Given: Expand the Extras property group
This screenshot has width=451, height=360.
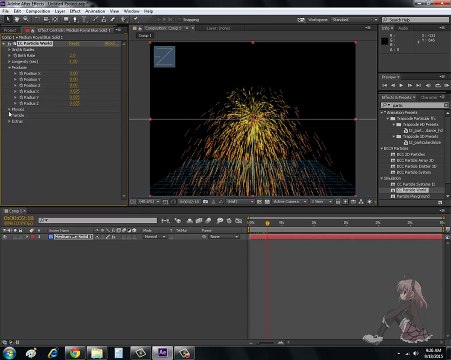Looking at the screenshot, I should [9, 121].
